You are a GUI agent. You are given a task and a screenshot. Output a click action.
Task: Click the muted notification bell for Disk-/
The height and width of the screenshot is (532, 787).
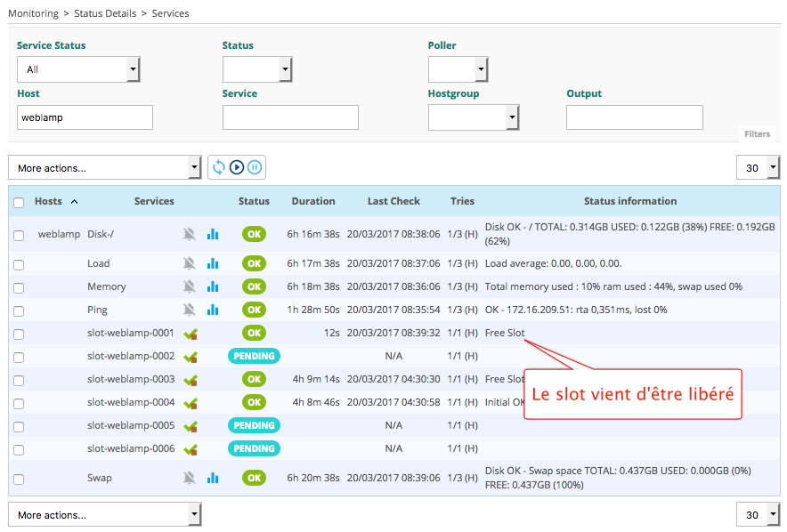(x=189, y=235)
